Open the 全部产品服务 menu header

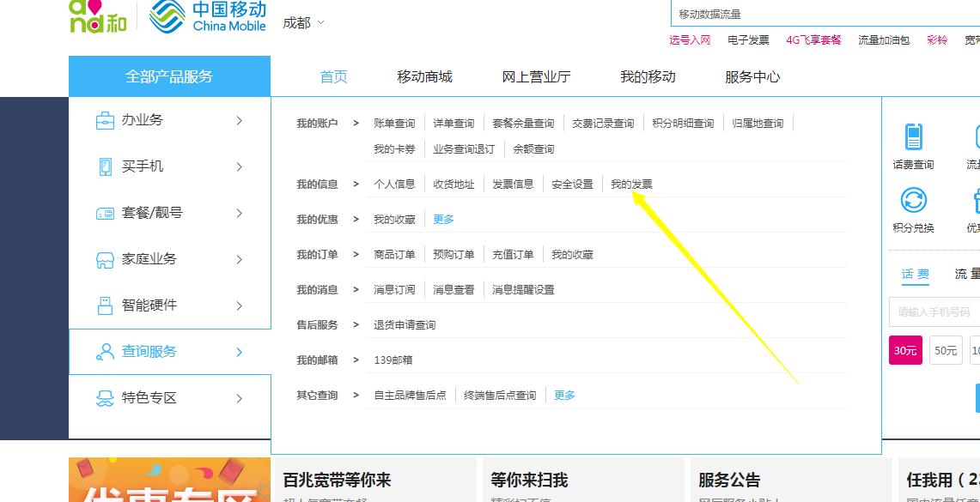169,76
